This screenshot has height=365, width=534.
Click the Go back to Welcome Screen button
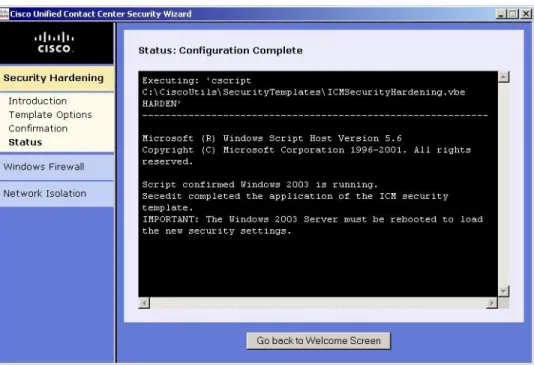(318, 341)
